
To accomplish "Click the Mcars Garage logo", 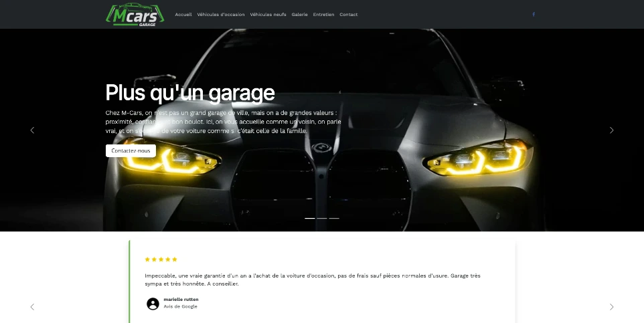I will point(135,14).
